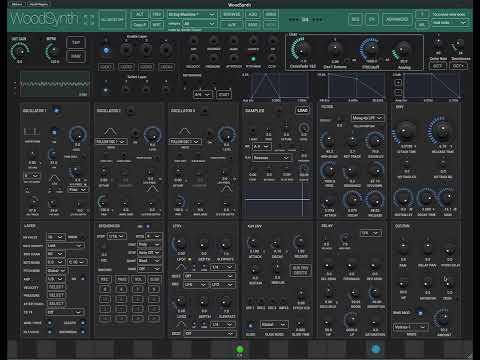Toggle the Sequencer ON LED
The height and width of the screenshot is (360, 480).
(148, 226)
